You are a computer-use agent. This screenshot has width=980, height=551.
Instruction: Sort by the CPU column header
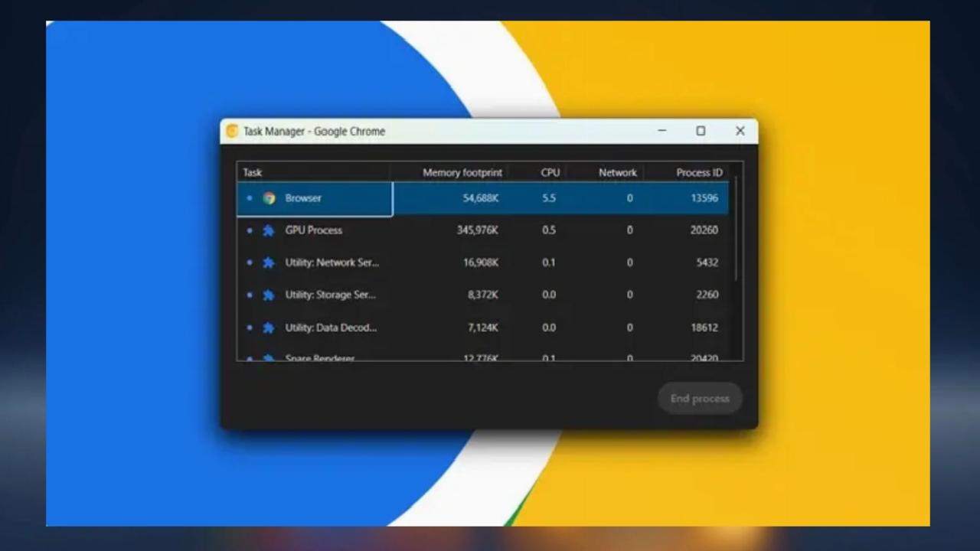pos(550,172)
